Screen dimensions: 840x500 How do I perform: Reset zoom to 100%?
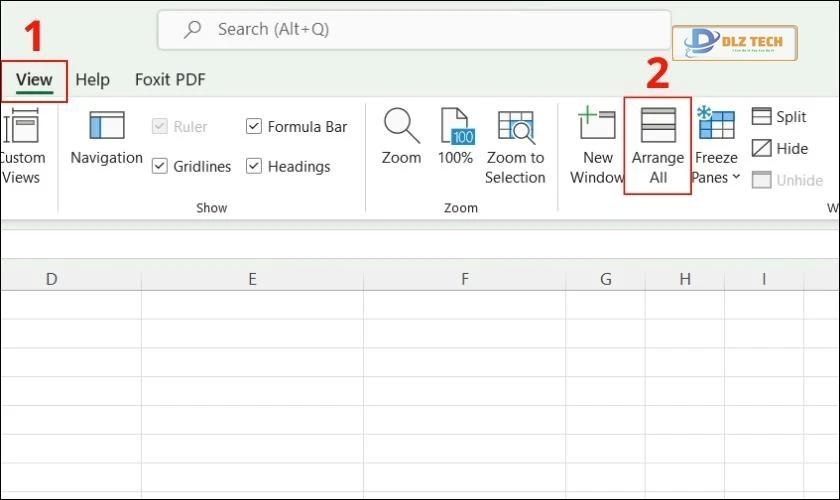tap(455, 137)
